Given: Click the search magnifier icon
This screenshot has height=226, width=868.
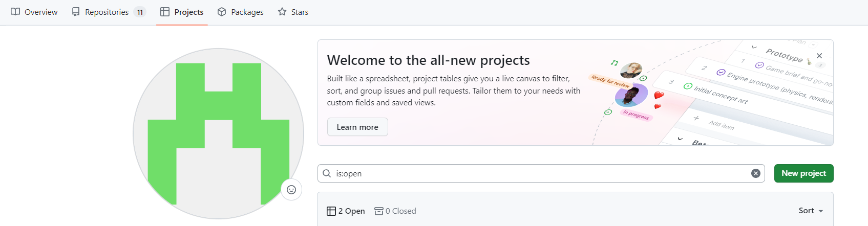Looking at the screenshot, I should point(327,173).
